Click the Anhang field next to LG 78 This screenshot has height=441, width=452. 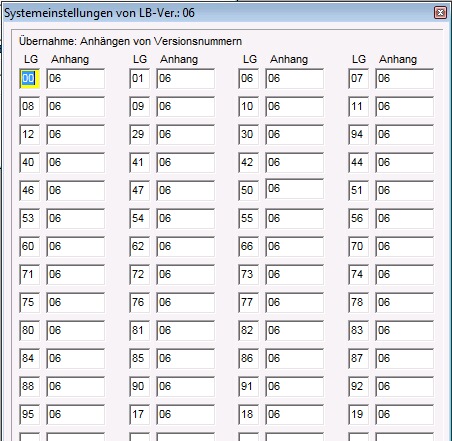click(x=404, y=303)
